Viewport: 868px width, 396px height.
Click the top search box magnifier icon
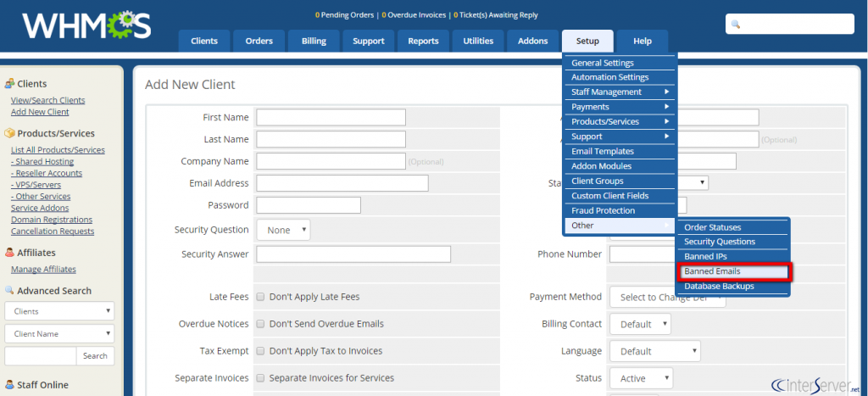tap(736, 25)
